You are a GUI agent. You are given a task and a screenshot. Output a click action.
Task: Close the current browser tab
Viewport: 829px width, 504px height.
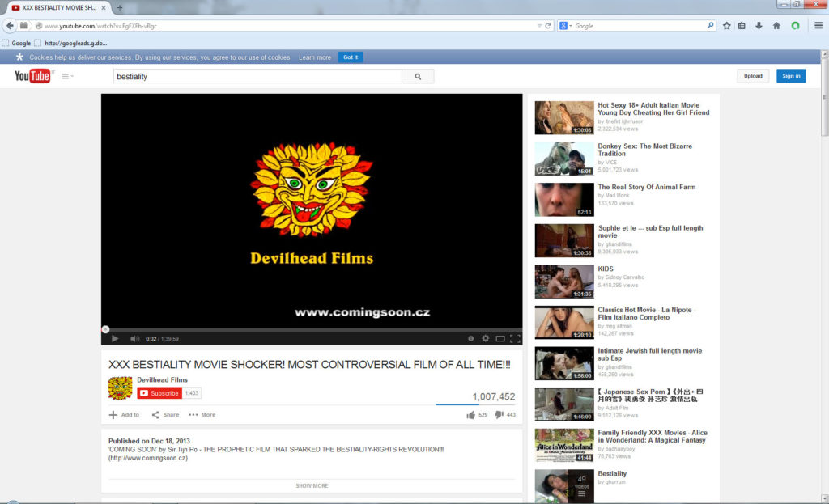click(104, 8)
